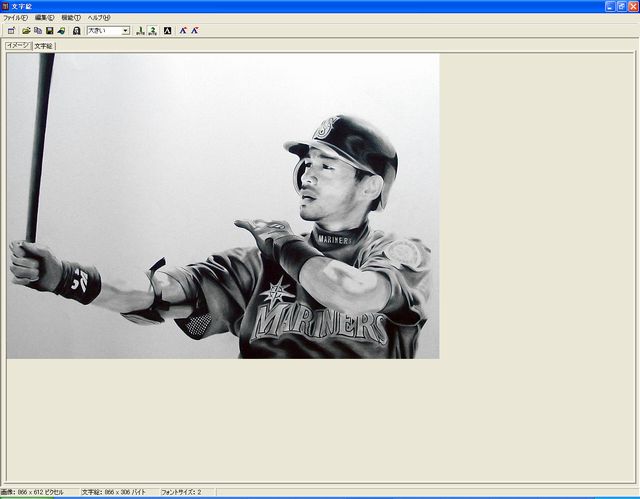Screen dimensions: 640x499
Task: Select the 2-byte character mode icon
Action: (x=152, y=31)
